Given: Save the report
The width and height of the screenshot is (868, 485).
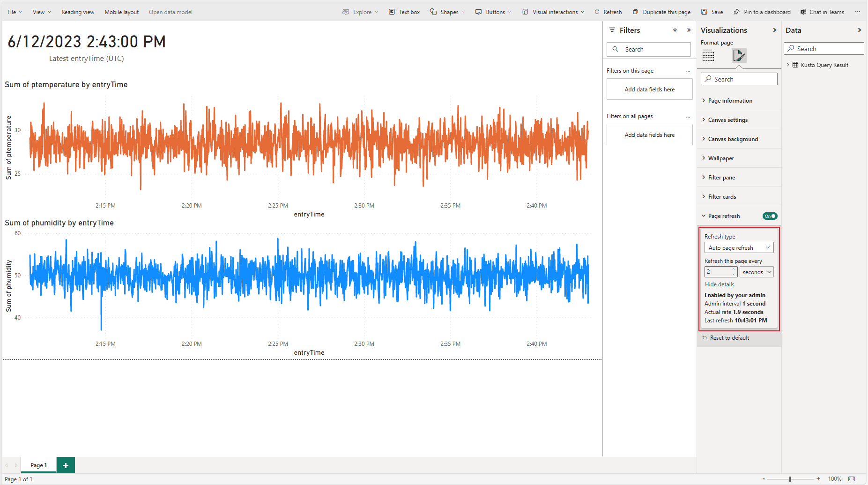Looking at the screenshot, I should point(712,12).
